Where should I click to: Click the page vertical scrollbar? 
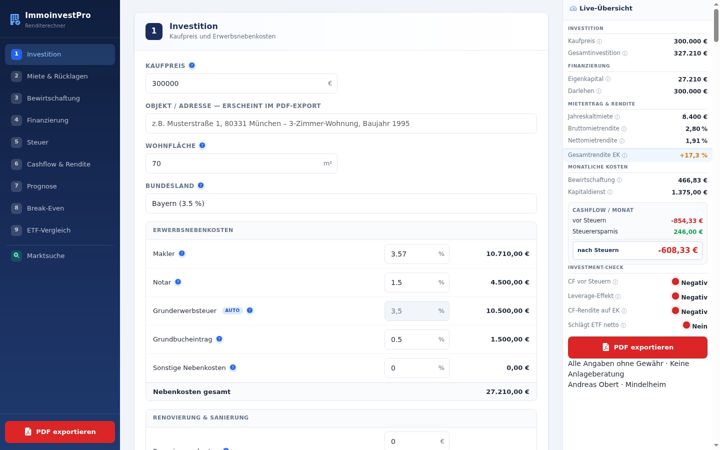click(x=716, y=25)
